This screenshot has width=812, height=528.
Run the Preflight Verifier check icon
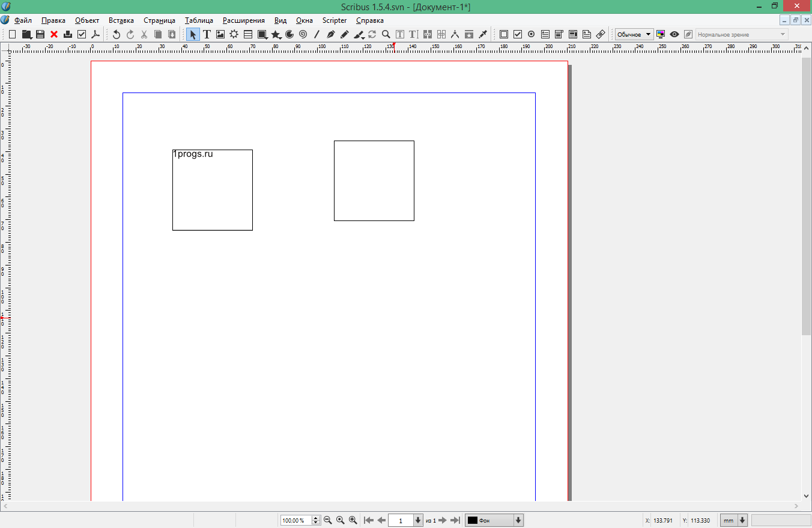pyautogui.click(x=82, y=34)
